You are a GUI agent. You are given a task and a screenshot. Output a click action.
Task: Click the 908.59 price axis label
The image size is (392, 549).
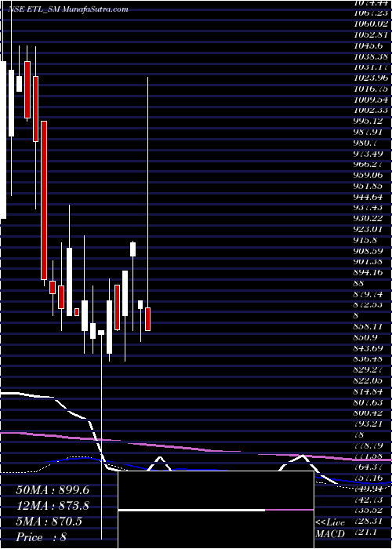click(367, 250)
